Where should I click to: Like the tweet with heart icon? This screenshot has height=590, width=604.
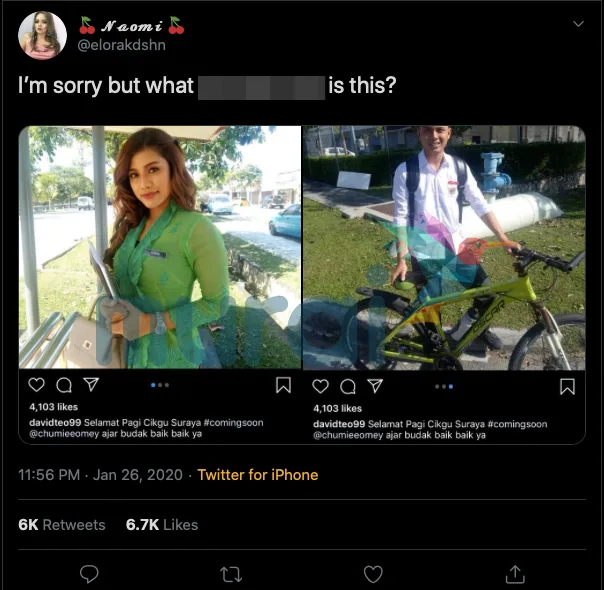pos(373,573)
